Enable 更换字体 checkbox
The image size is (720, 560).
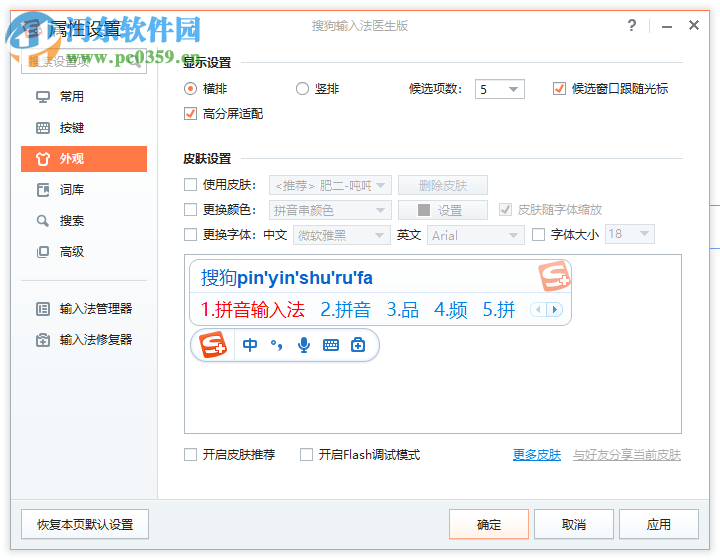pos(190,235)
